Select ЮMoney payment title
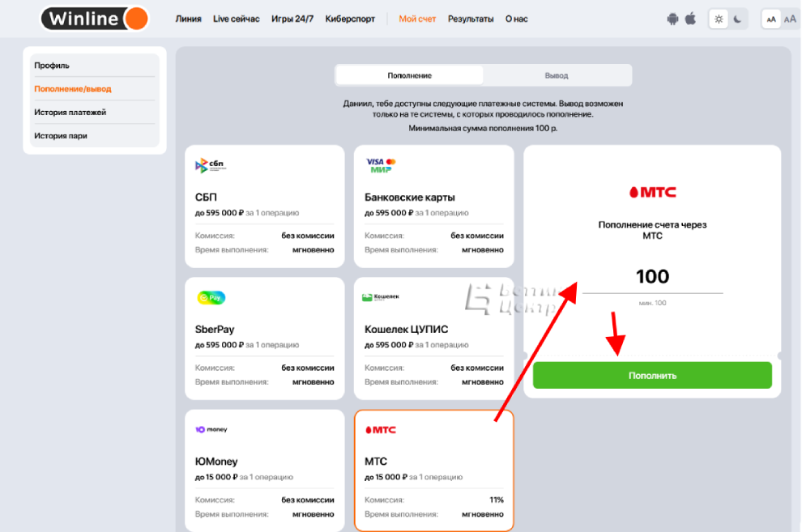Viewport: 802px width, 532px height. (x=216, y=462)
